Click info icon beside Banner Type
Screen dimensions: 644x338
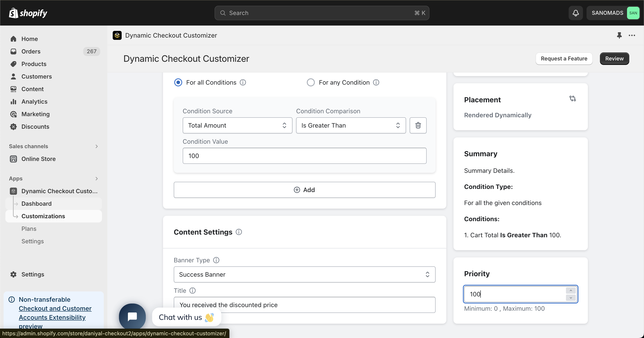pyautogui.click(x=216, y=260)
